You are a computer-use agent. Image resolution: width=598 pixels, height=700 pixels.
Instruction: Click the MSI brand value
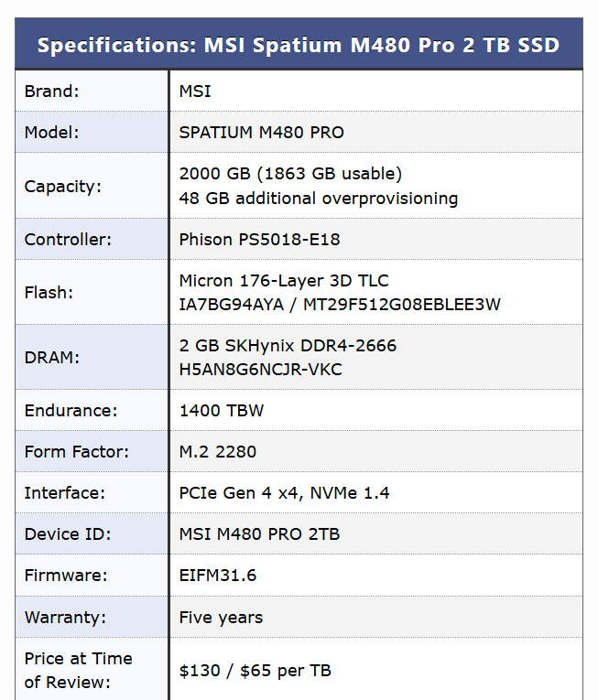195,91
